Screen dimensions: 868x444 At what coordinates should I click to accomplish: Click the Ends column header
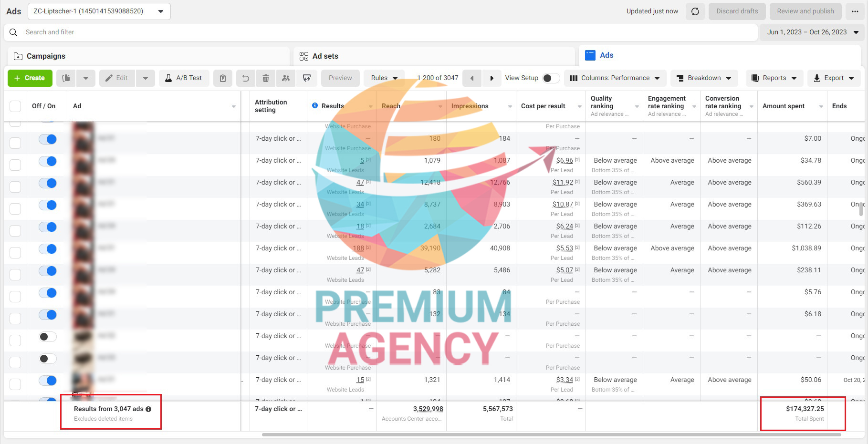pyautogui.click(x=846, y=106)
